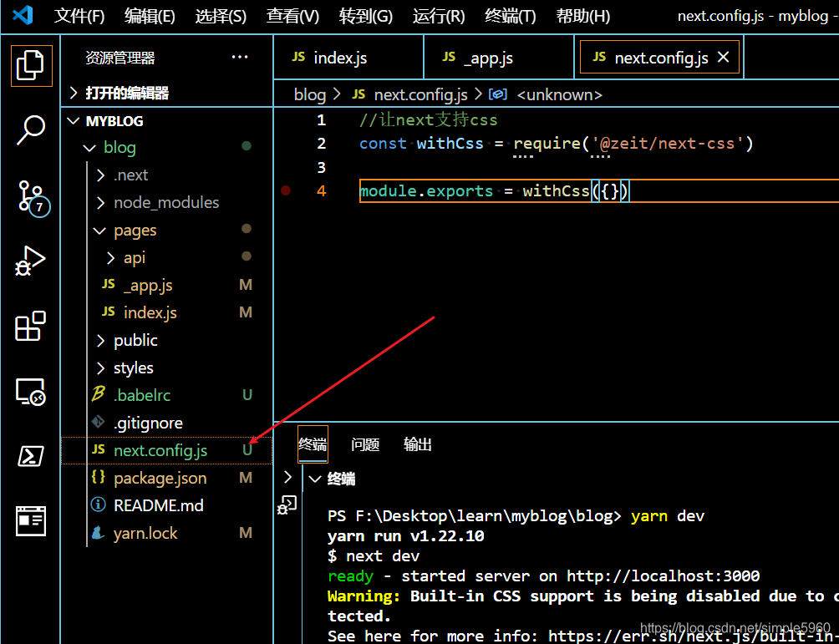This screenshot has height=644, width=839.
Task: Open the Remote Explorer view
Action: click(30, 392)
